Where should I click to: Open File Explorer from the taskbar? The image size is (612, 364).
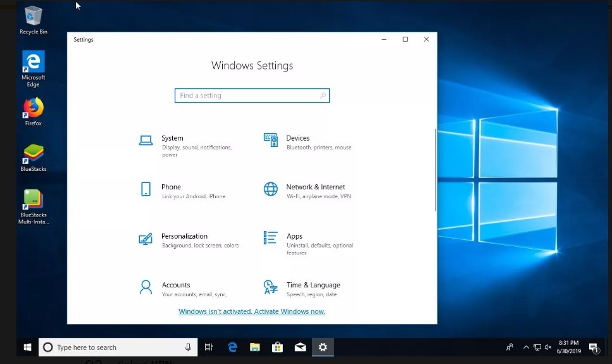pos(254,347)
